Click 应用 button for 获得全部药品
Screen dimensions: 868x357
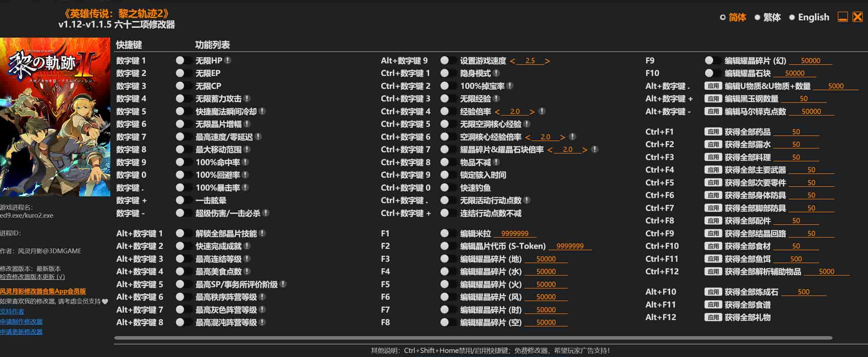713,132
